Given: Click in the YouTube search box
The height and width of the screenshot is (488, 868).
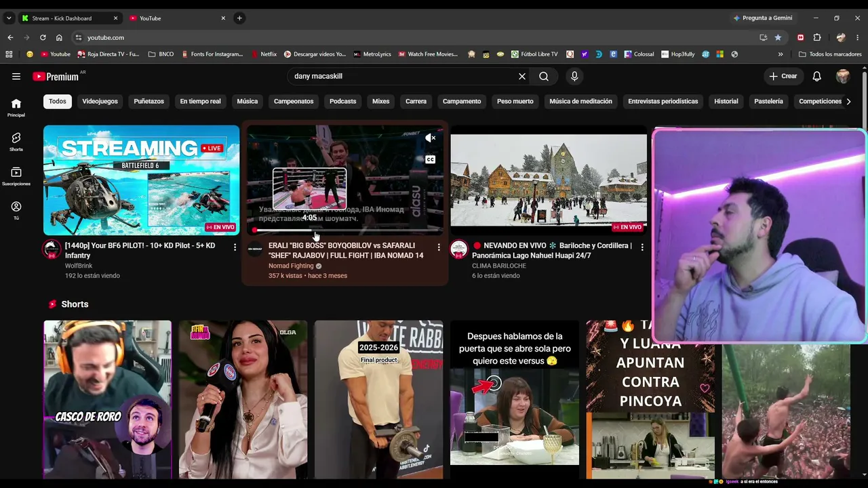Looking at the screenshot, I should (x=403, y=77).
